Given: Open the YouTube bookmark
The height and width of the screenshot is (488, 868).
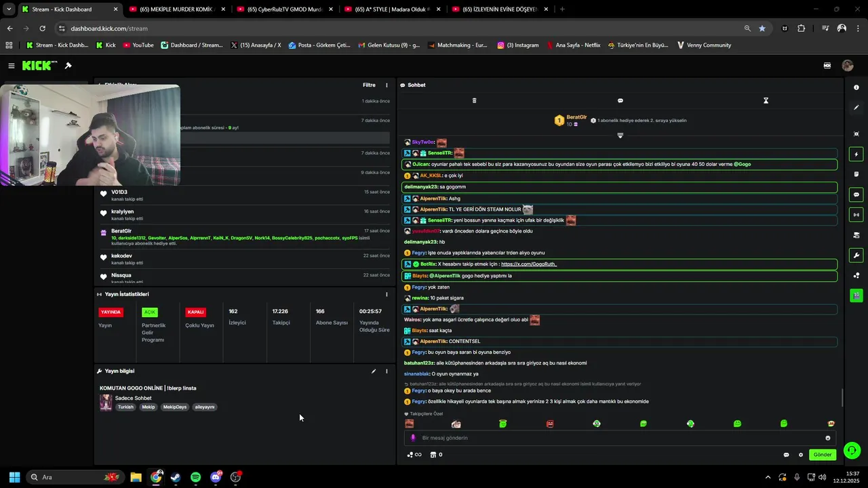Looking at the screenshot, I should pos(138,45).
